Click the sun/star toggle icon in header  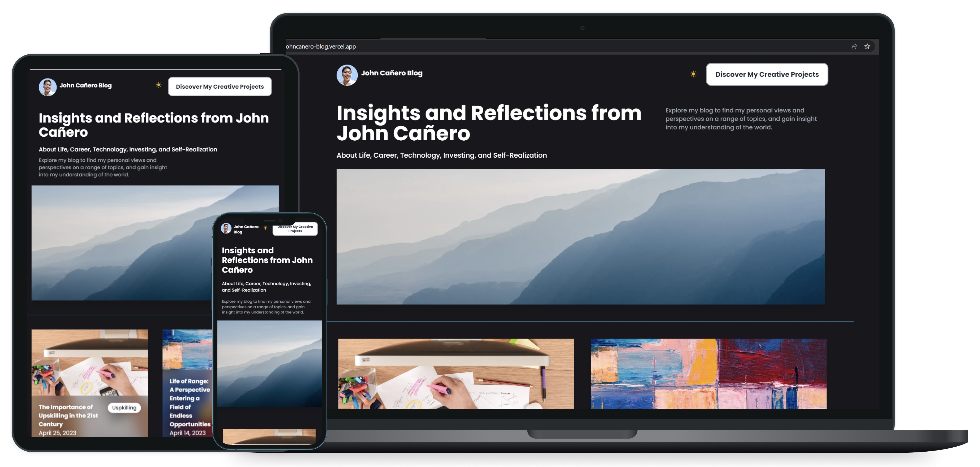coord(693,74)
